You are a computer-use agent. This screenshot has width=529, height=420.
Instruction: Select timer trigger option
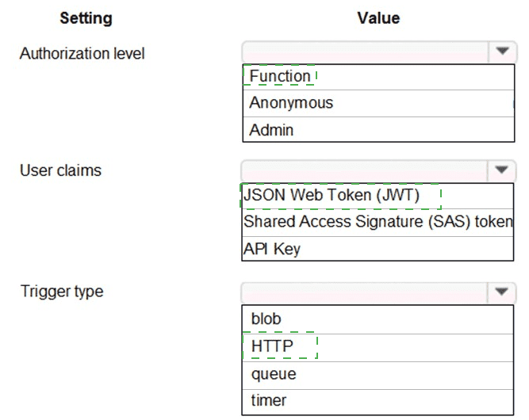(269, 400)
